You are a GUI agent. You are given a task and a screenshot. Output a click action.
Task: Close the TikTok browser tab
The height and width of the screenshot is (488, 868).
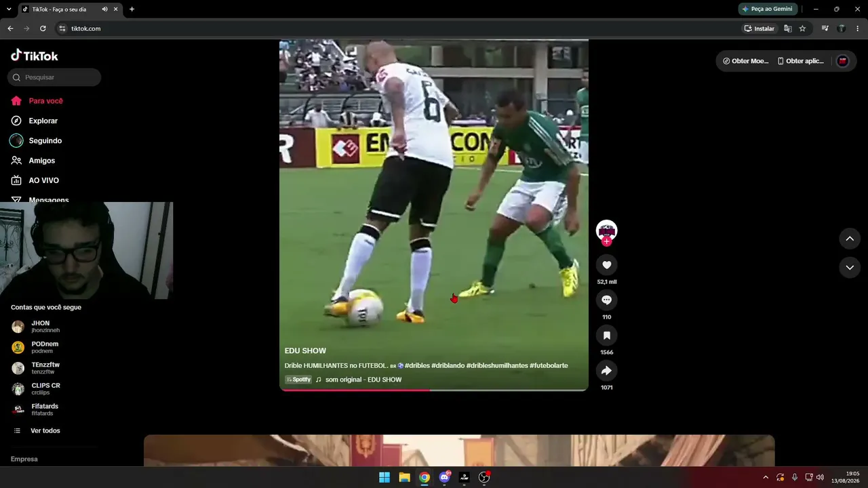click(116, 9)
